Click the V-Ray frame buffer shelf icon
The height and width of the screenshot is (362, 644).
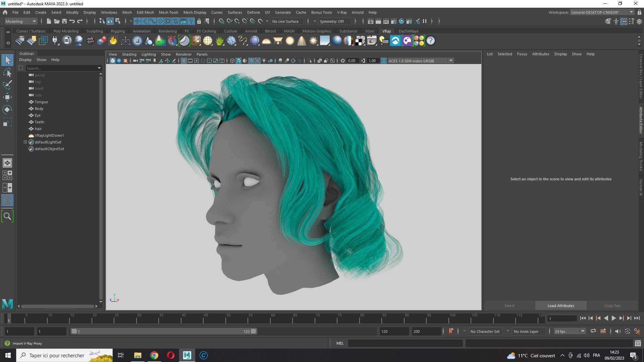372,41
